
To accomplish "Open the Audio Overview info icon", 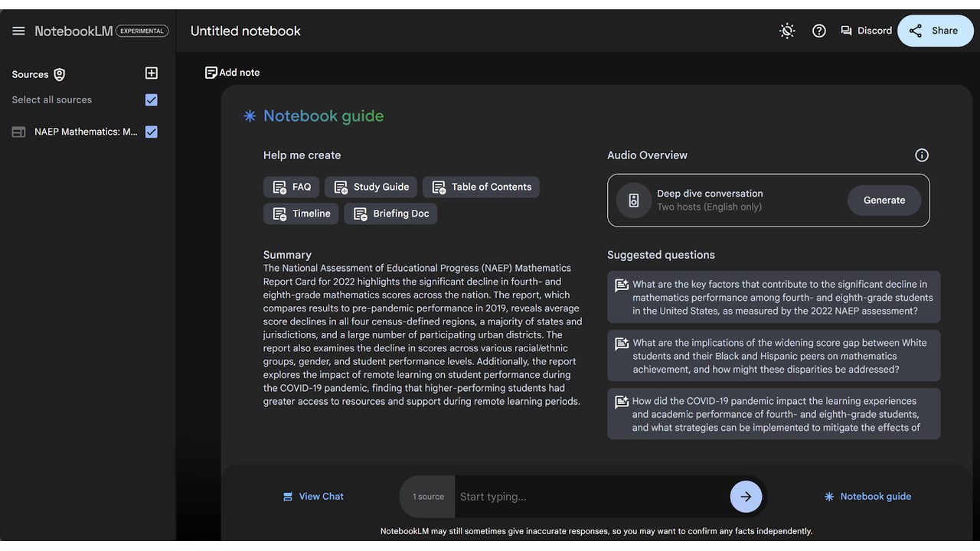I will coord(922,155).
